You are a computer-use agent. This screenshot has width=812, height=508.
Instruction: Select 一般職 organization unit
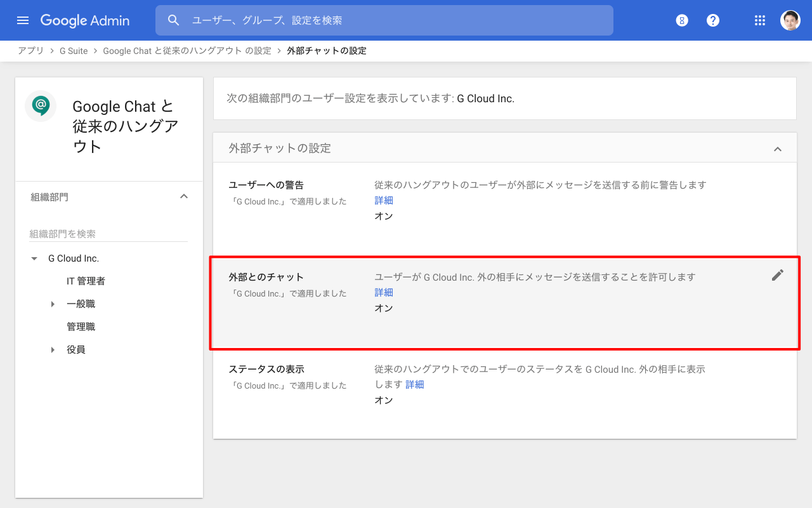[x=81, y=304]
